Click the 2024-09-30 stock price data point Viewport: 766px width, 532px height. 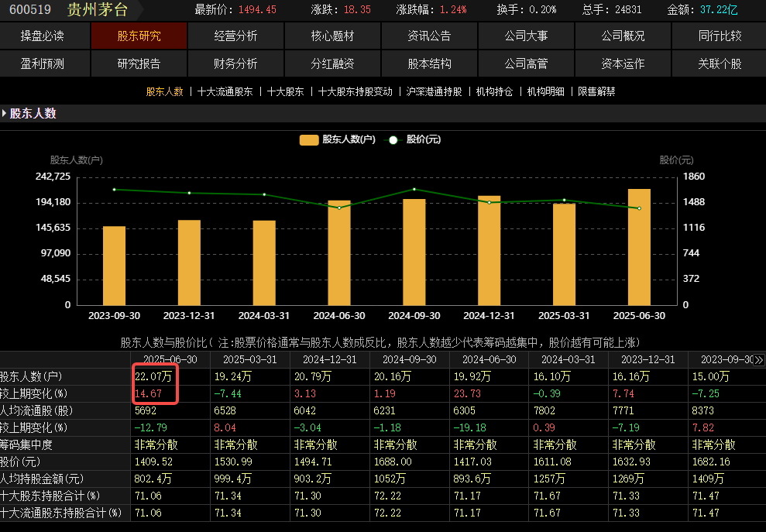tap(414, 189)
